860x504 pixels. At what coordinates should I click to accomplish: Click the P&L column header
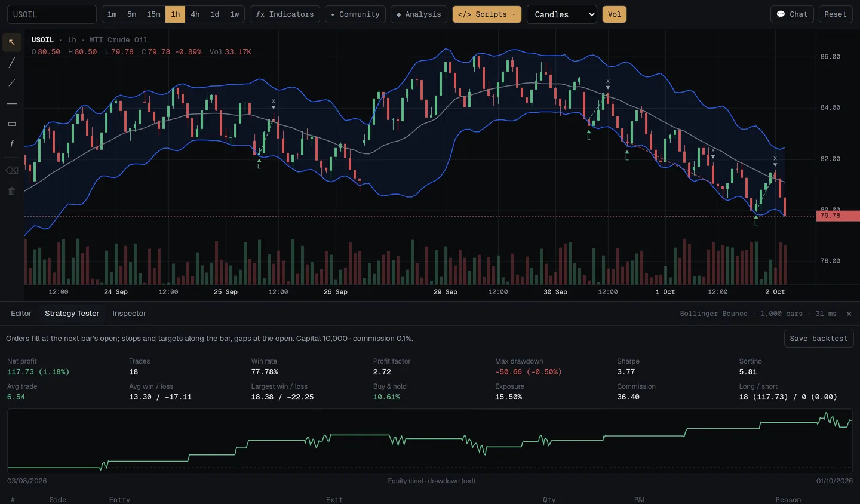(x=640, y=500)
